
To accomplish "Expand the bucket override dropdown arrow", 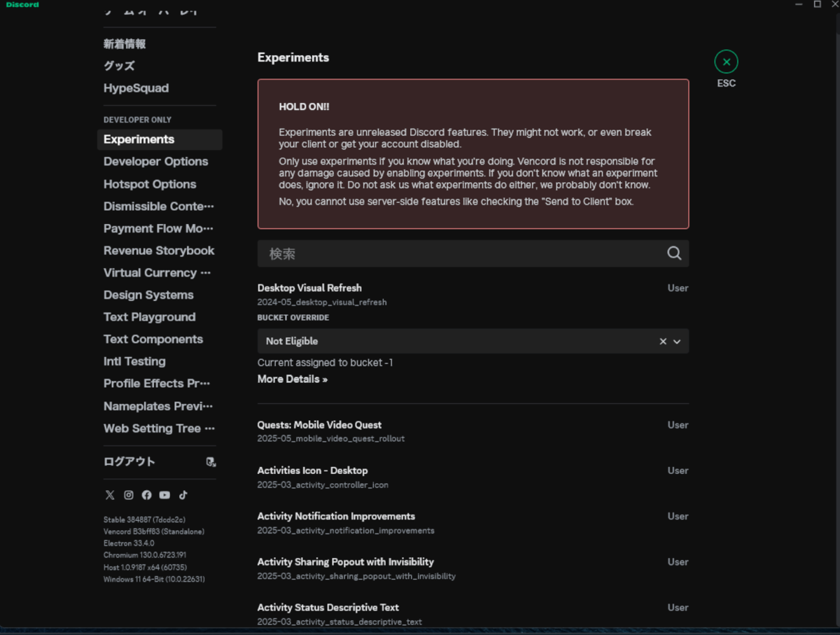I will 677,342.
